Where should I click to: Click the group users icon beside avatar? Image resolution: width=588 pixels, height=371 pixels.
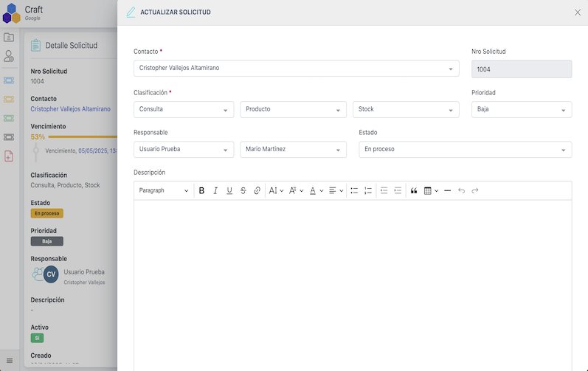tap(38, 274)
